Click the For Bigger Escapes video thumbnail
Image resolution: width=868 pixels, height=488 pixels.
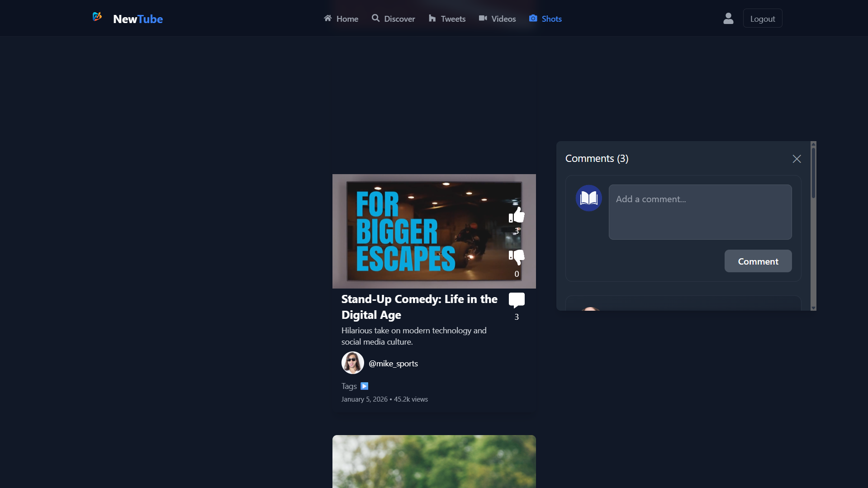(x=425, y=231)
